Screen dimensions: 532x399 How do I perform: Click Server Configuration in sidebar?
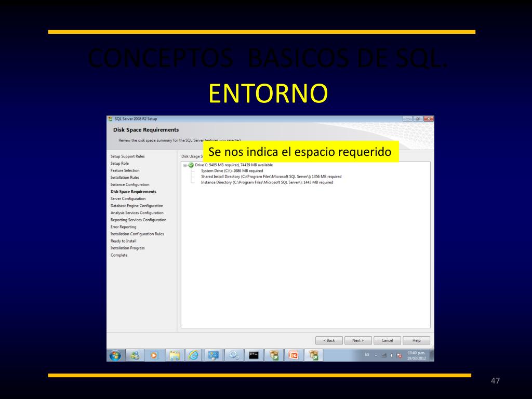click(128, 199)
